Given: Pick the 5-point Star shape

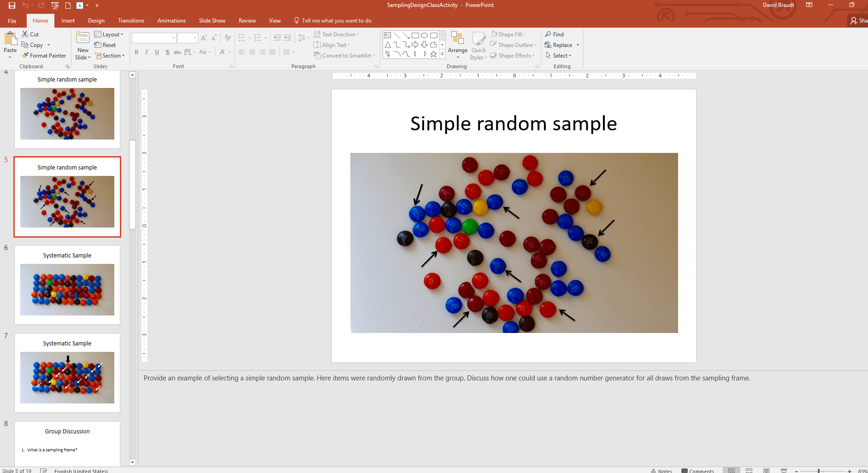Looking at the screenshot, I should point(434,54).
